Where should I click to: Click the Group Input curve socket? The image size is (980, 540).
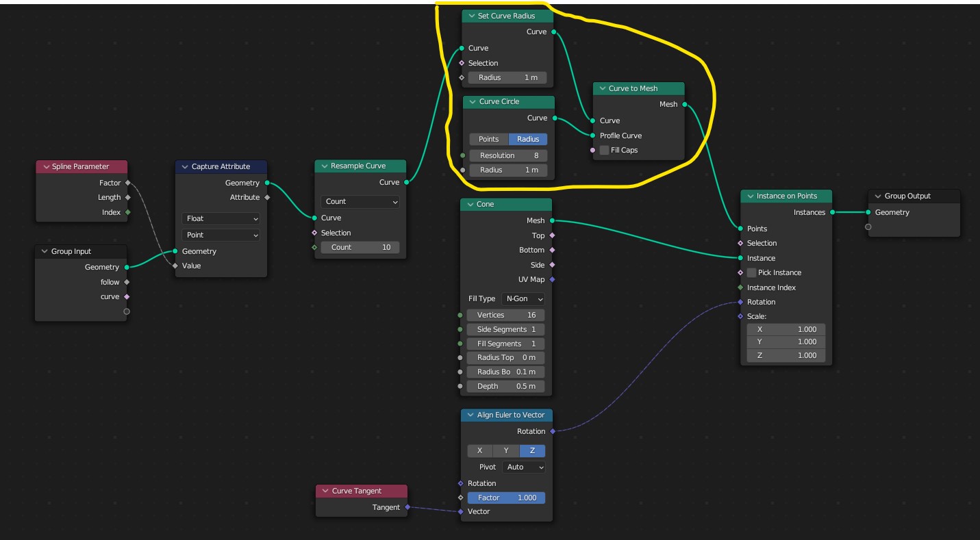click(x=127, y=296)
